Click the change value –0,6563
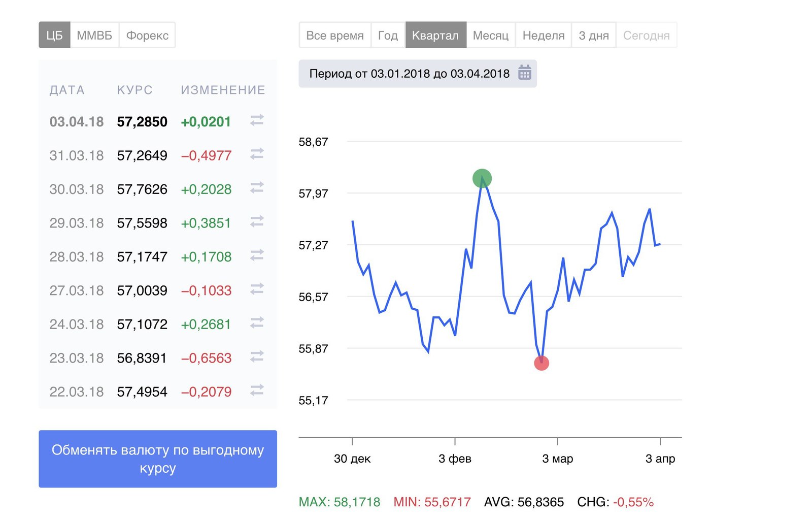 (x=206, y=358)
